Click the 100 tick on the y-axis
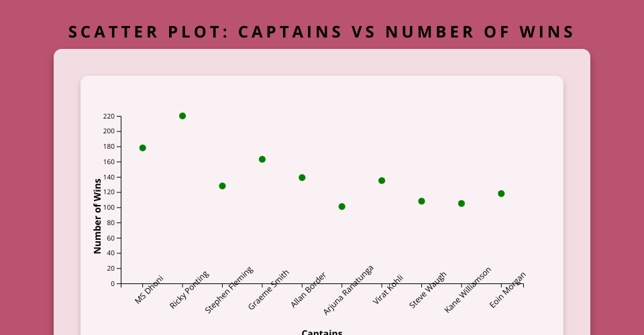 [109, 208]
